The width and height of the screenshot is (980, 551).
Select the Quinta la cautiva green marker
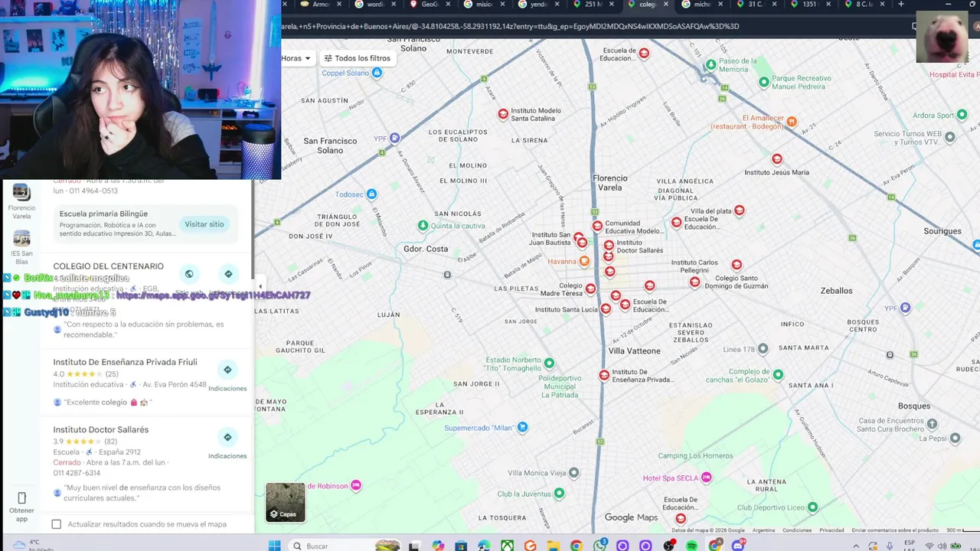click(x=423, y=226)
